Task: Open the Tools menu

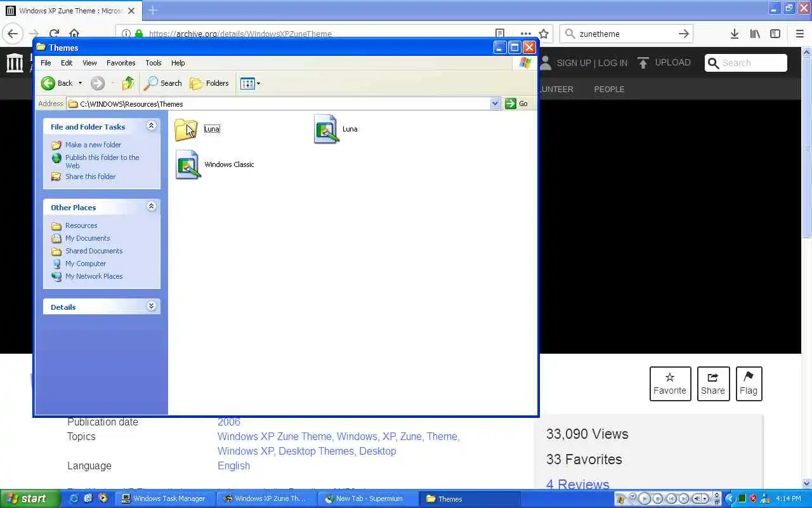Action: pos(154,63)
